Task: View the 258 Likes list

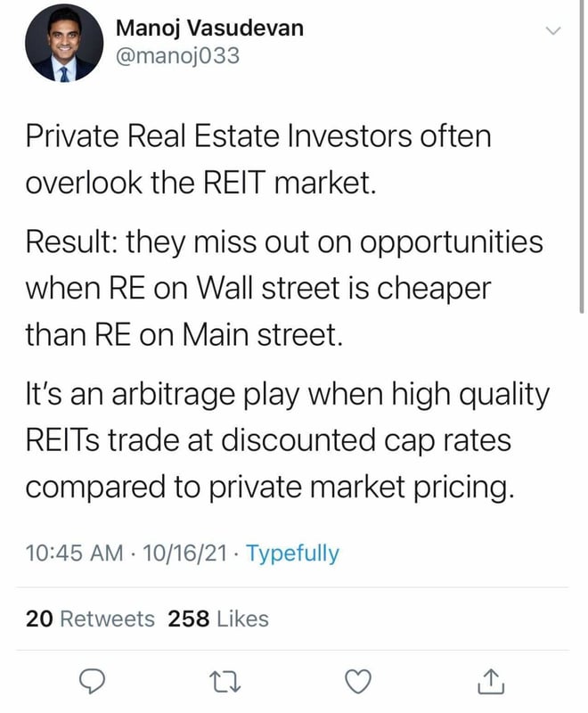Action: (x=218, y=619)
